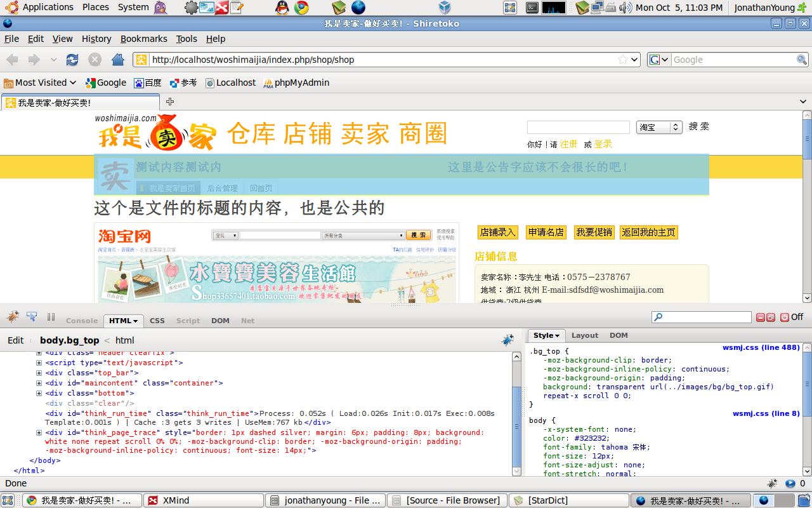Screen dimensions: 812x508
Task: Click the volume speaker icon in panel
Action: [625, 8]
